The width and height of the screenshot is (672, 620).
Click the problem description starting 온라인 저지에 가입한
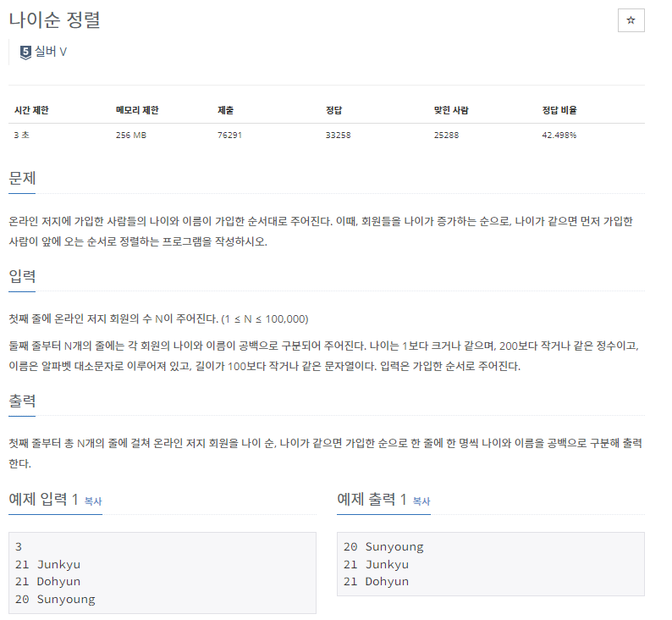[x=321, y=231]
